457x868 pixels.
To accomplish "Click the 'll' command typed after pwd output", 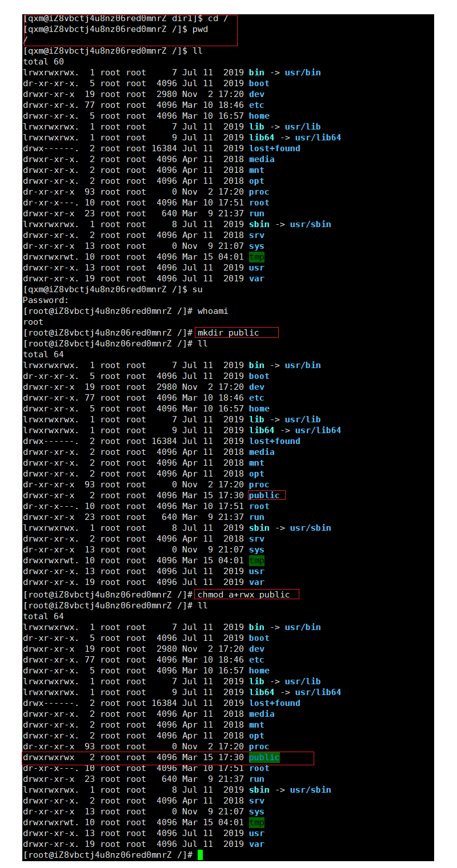I will click(x=198, y=51).
